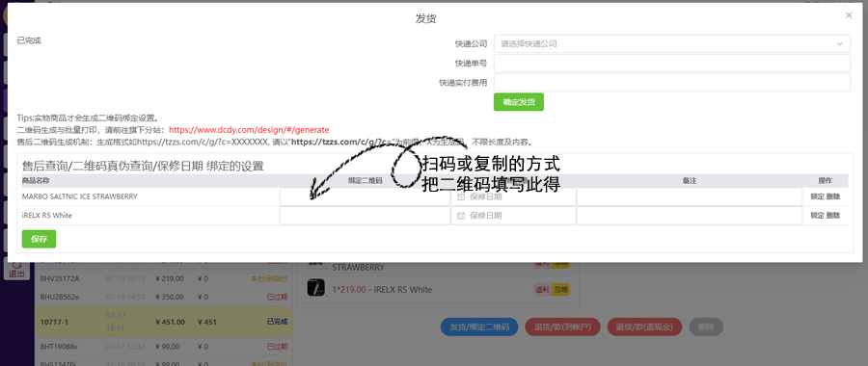Click 锁定 for MARBO SALTNIC ICE STRAWBERRY row

coord(817,196)
